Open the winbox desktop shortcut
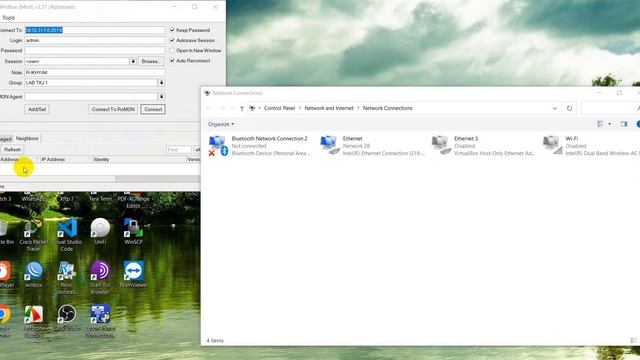 point(33,274)
